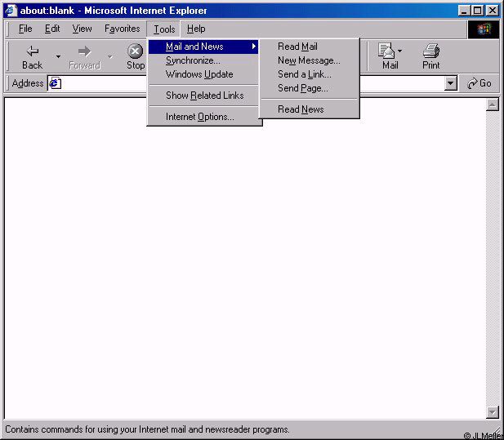Click the Forward arrow toolbar button
Viewport: 504px width, 440px height.
pyautogui.click(x=84, y=57)
